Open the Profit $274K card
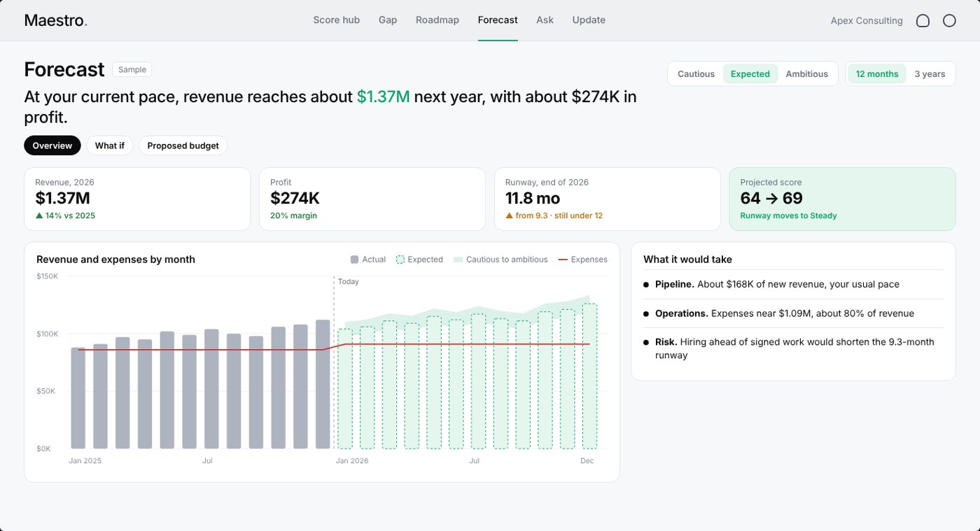Screen dimensions: 980x531 (x=372, y=199)
